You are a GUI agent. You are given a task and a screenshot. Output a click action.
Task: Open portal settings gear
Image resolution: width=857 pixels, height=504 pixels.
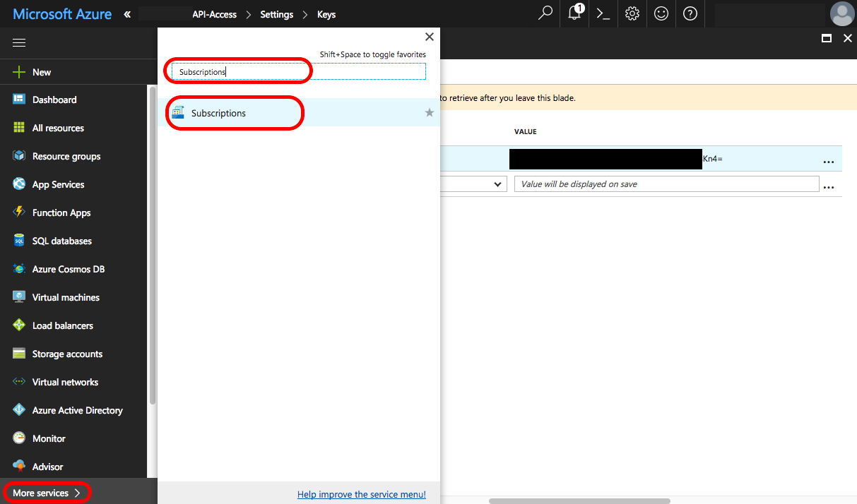click(x=632, y=13)
